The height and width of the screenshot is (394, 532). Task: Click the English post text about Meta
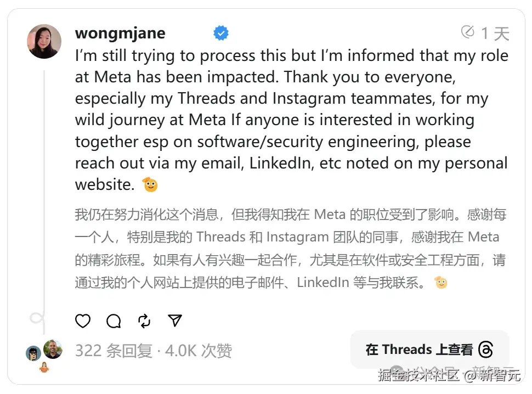coord(291,120)
